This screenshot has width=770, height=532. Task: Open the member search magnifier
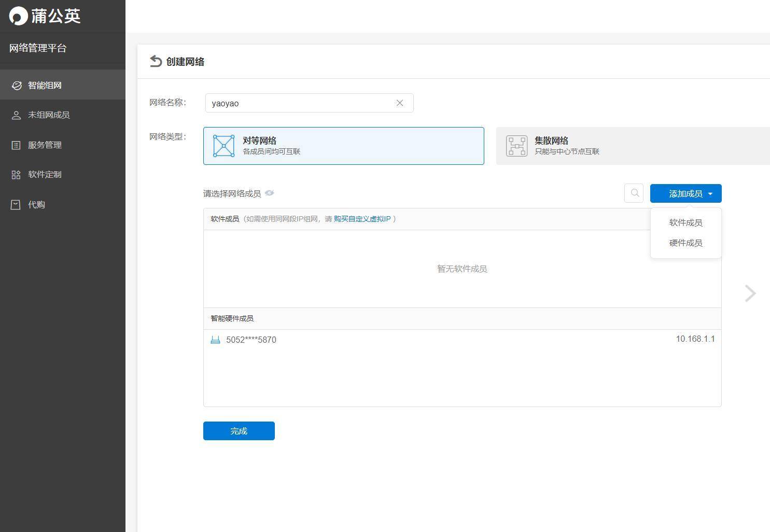coord(634,193)
